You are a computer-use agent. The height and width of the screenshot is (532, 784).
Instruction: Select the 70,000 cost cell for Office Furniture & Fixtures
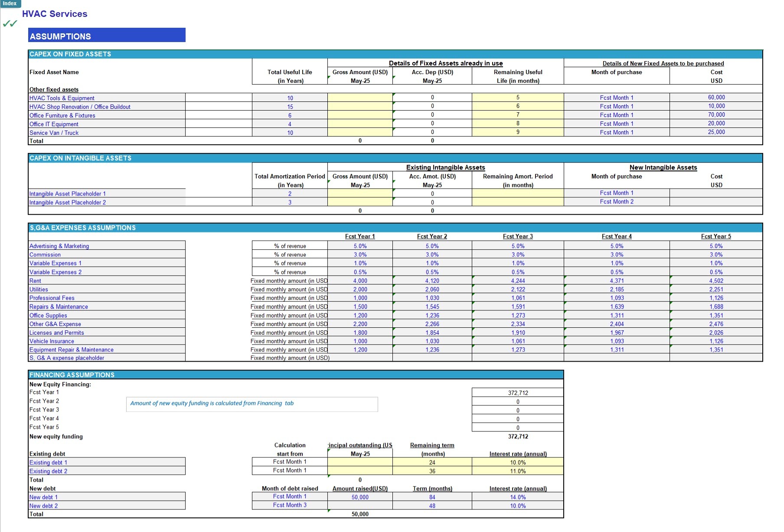[x=716, y=115]
